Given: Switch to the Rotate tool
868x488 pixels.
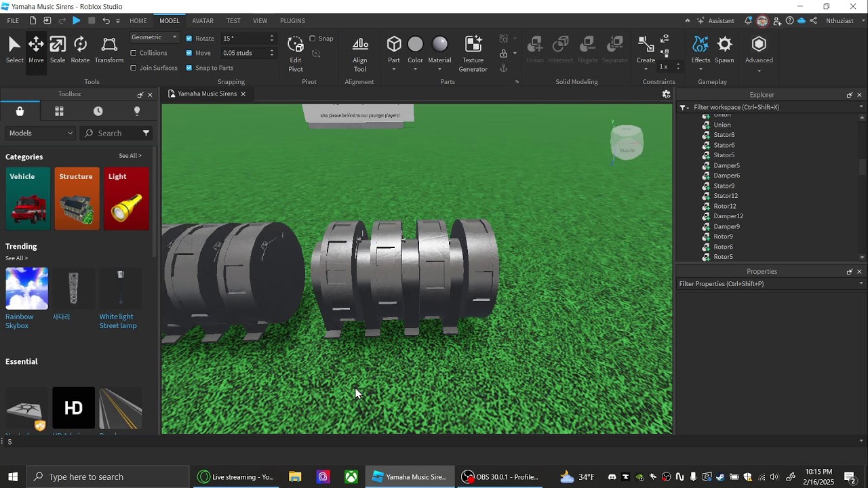Looking at the screenshot, I should point(80,51).
